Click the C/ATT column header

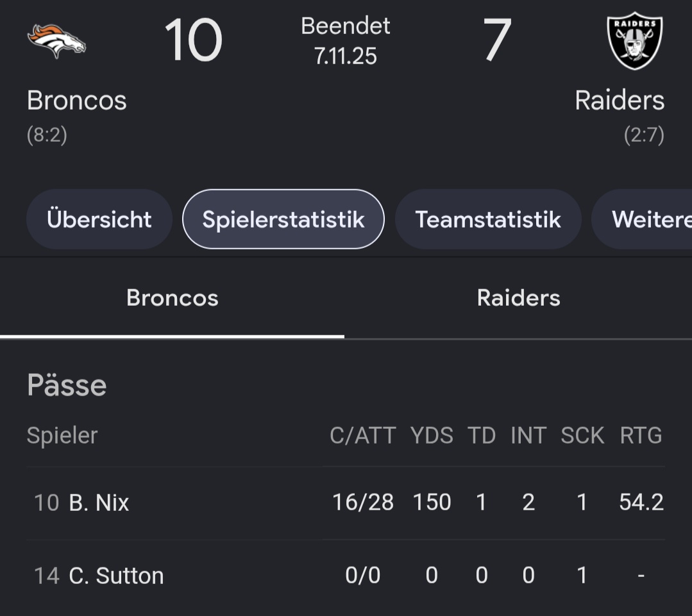click(x=363, y=436)
